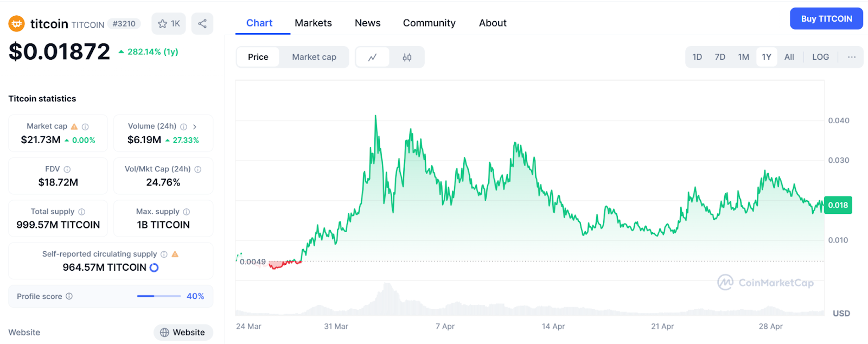
Task: Click the $18.72M FDV value
Action: click(58, 182)
